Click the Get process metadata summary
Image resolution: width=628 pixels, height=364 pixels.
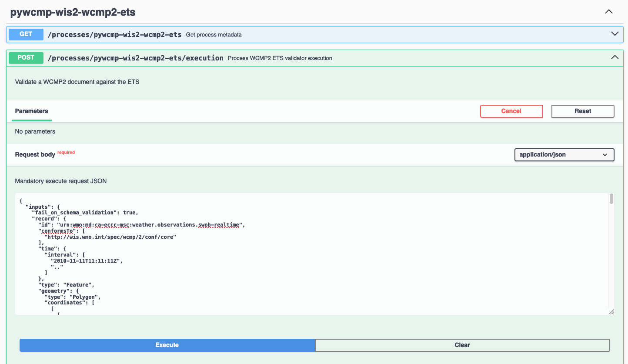[x=214, y=34]
